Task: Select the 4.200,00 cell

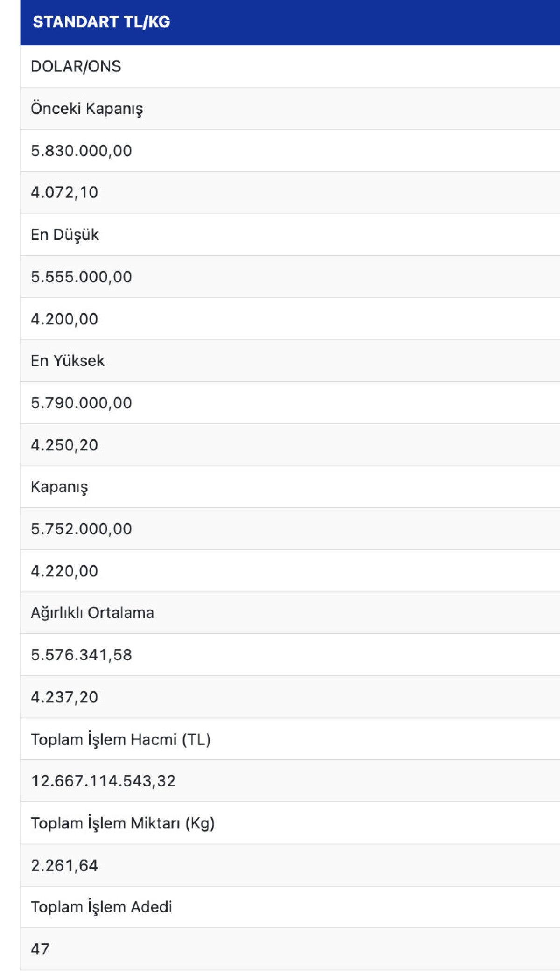Action: 64,319
